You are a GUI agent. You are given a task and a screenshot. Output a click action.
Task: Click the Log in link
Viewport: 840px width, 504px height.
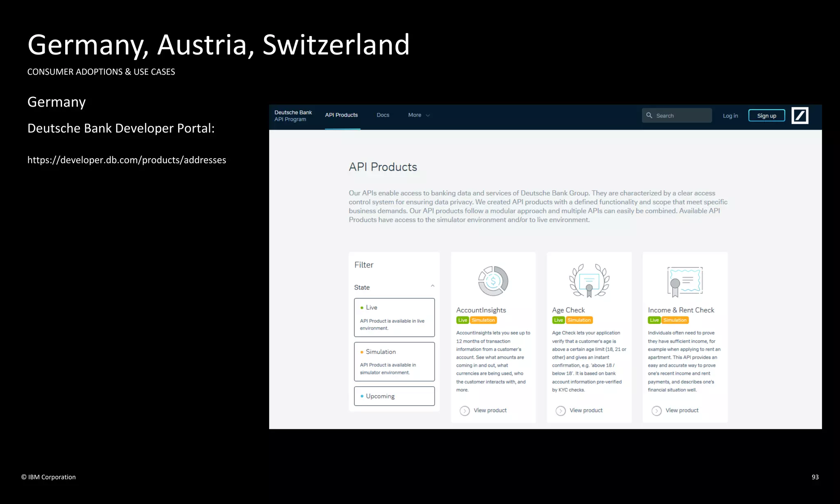[730, 116]
